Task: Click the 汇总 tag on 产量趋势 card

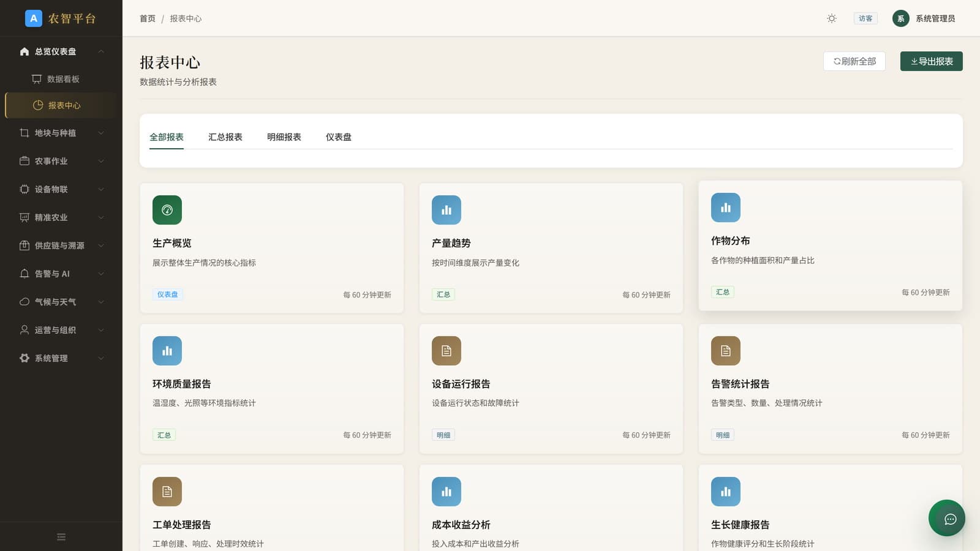Action: (x=443, y=294)
